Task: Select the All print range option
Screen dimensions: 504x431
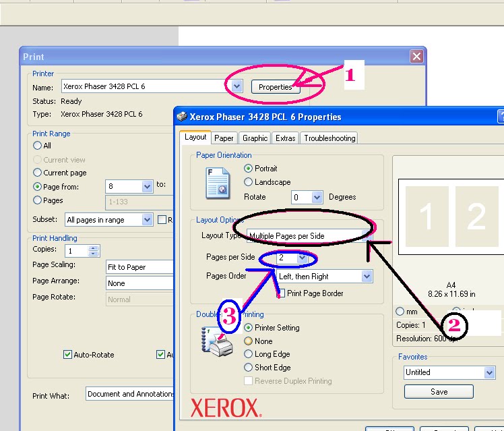Action: pyautogui.click(x=37, y=146)
